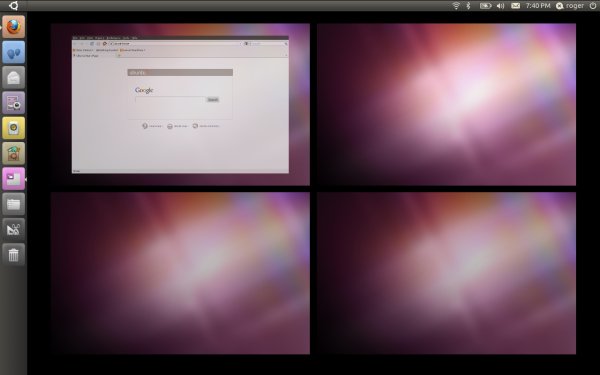Open the Trash in the launcher
The width and height of the screenshot is (600, 375).
tap(13, 254)
